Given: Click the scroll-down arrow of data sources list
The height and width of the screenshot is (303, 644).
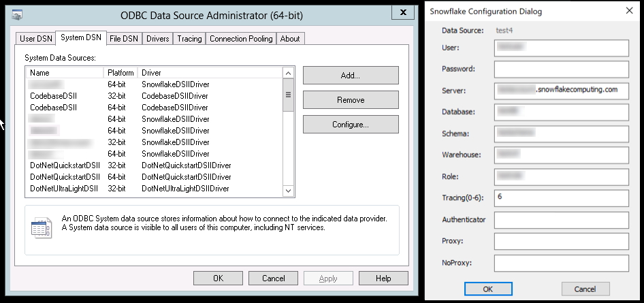Looking at the screenshot, I should click(x=289, y=191).
